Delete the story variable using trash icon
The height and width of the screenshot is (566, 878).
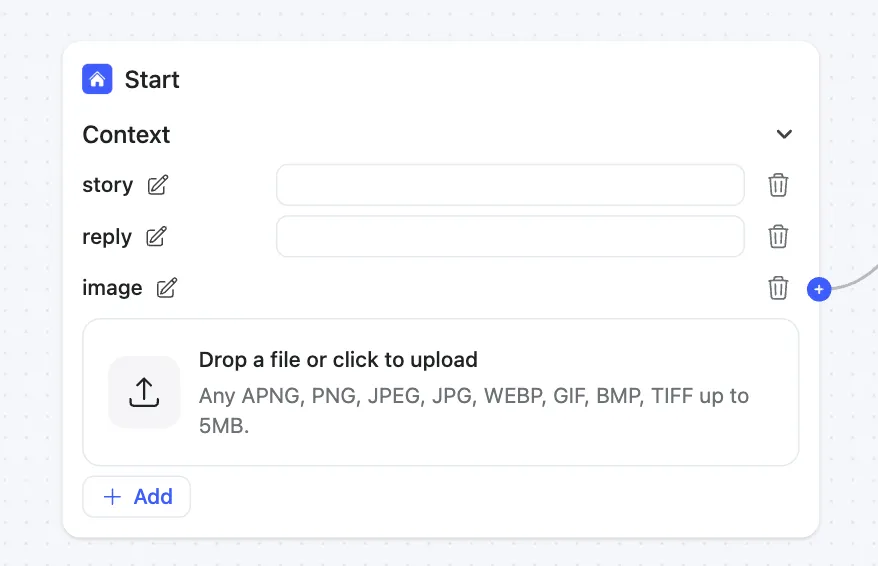pyautogui.click(x=778, y=185)
